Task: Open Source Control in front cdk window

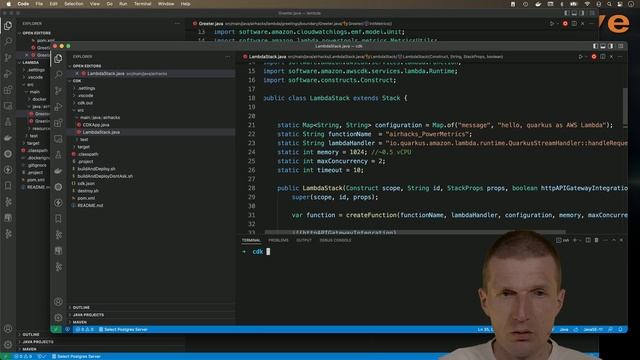Action: coord(58,91)
